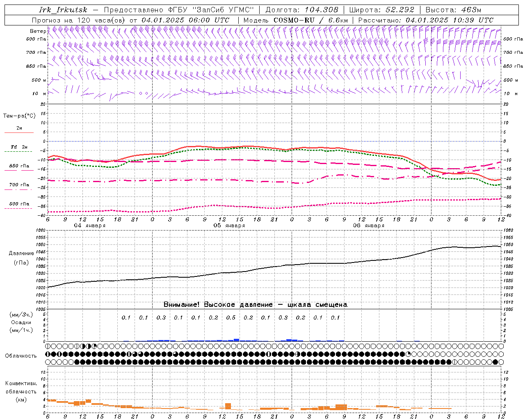Click the (мм/3ч.) precipitation unit label
This screenshot has height=420, width=525.
pos(21,315)
